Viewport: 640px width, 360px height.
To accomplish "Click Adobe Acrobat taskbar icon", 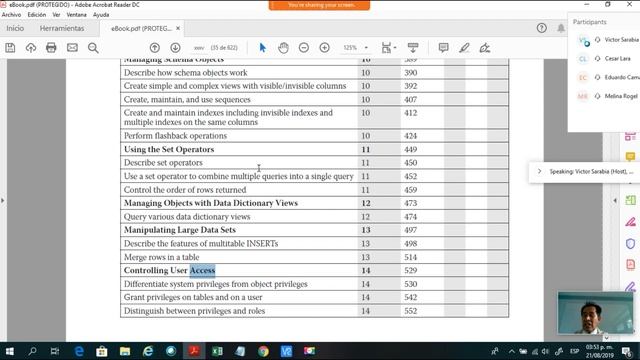I will point(194,351).
